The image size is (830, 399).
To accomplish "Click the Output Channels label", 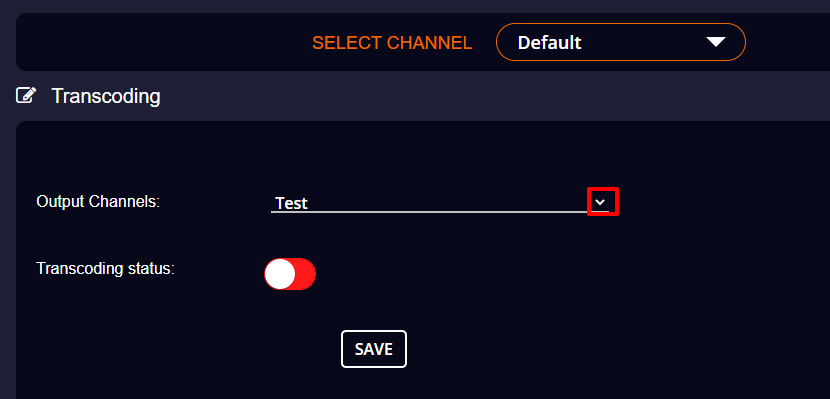I will click(x=98, y=201).
